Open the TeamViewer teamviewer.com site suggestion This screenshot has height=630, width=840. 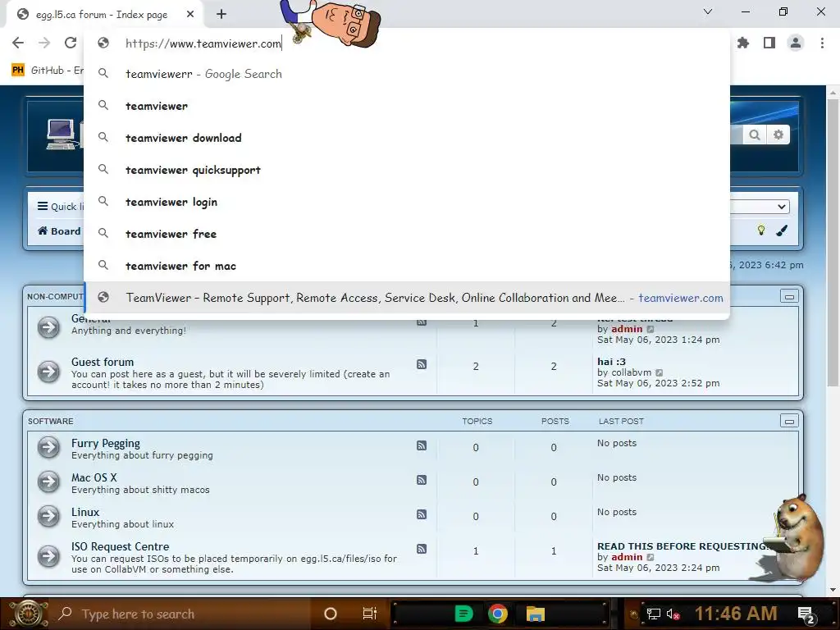[x=407, y=298]
